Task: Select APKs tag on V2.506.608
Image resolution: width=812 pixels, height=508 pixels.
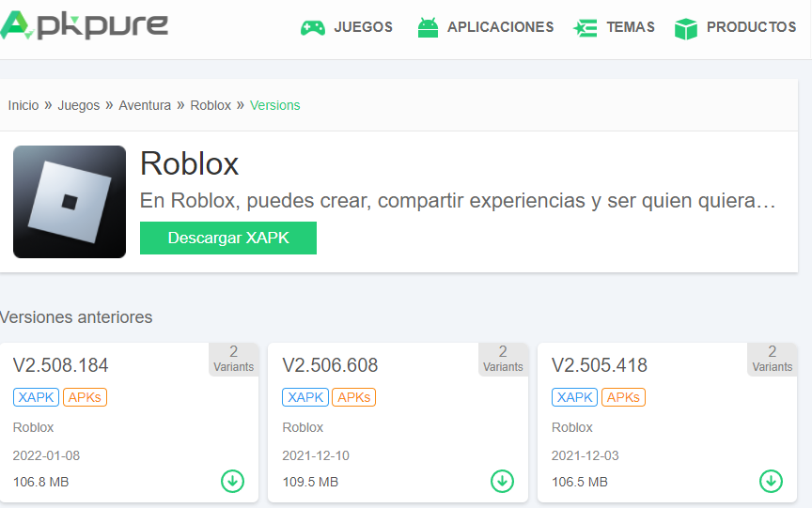Action: (x=353, y=397)
